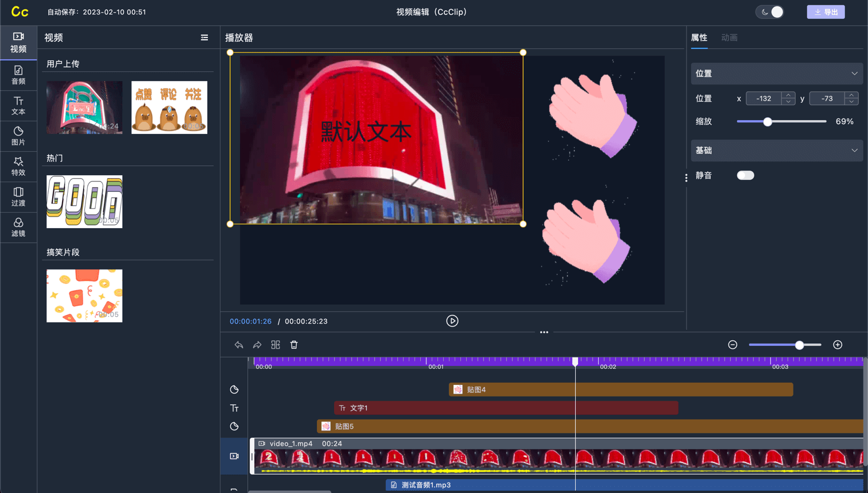Click the 用户上传 section heading

coord(63,64)
